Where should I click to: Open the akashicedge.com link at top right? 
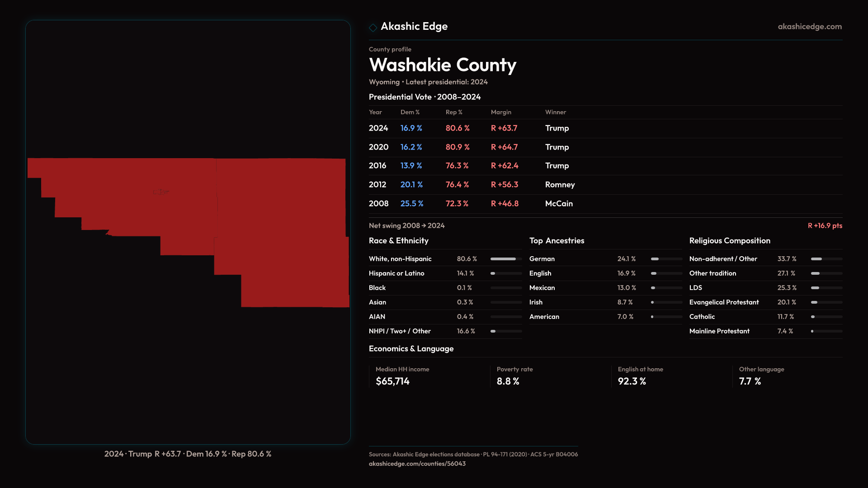point(810,27)
